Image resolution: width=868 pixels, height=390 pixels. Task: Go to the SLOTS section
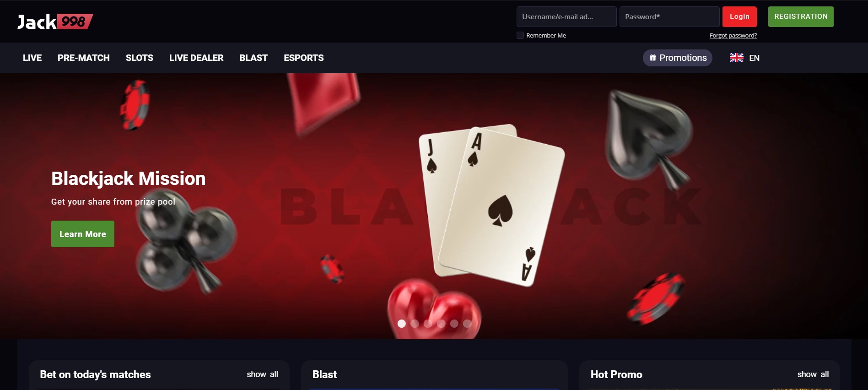140,58
